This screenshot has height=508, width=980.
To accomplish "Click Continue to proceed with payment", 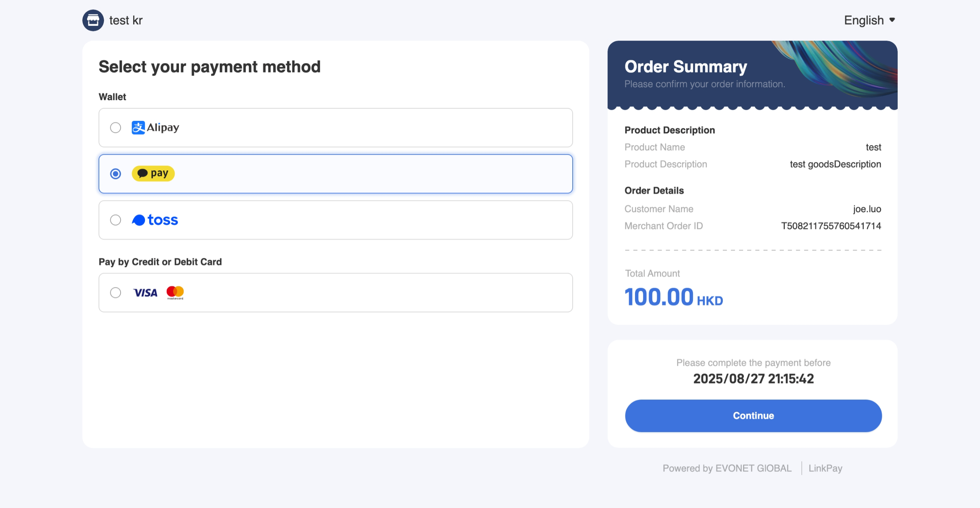I will pos(753,416).
